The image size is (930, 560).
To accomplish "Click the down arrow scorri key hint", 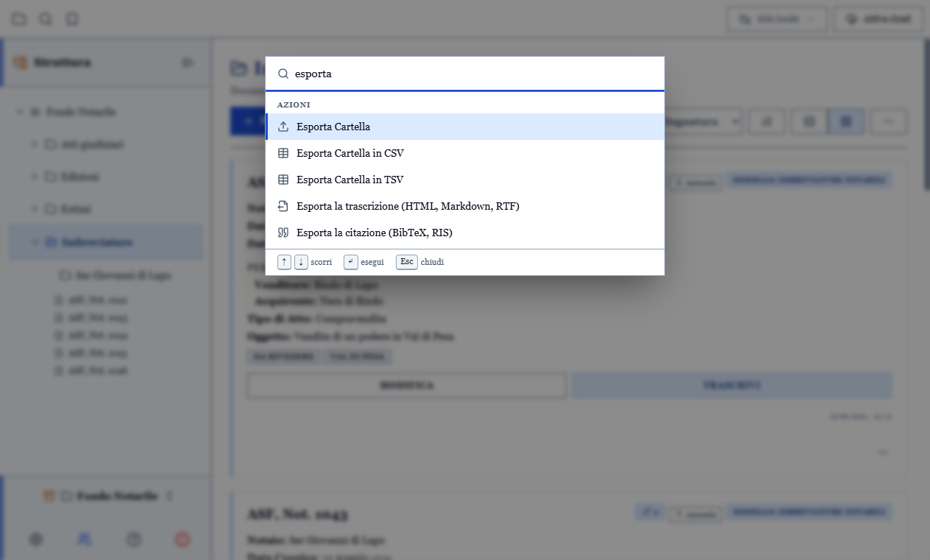I will point(301,262).
